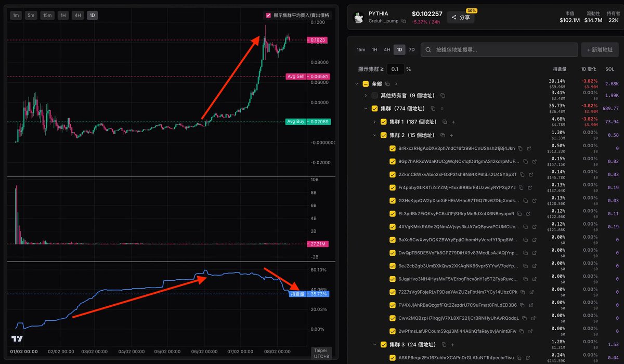Uncheck the 集群 2 checkbox
The image size is (624, 364).
(x=384, y=135)
